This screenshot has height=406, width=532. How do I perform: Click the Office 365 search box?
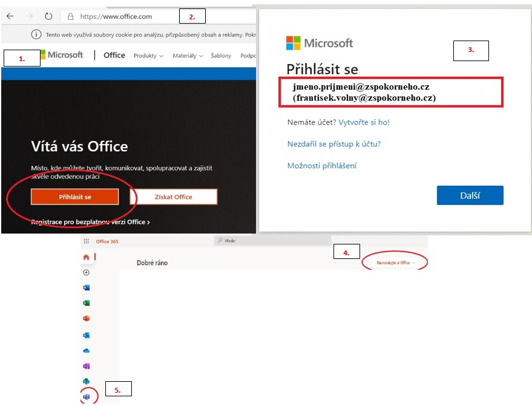coord(272,240)
